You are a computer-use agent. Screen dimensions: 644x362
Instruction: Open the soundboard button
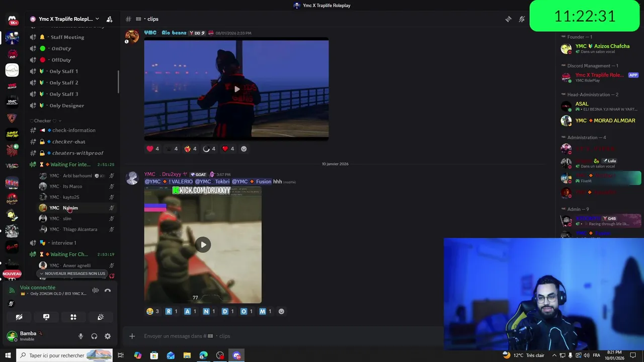(x=101, y=317)
